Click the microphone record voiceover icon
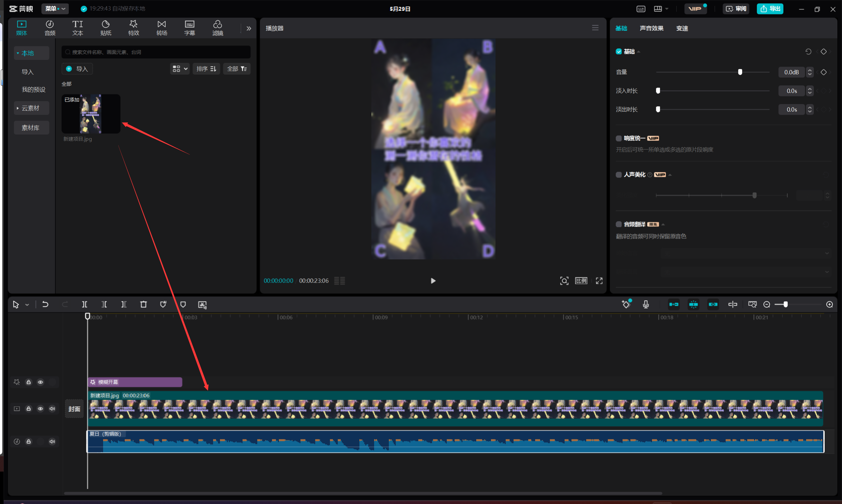 [646, 304]
